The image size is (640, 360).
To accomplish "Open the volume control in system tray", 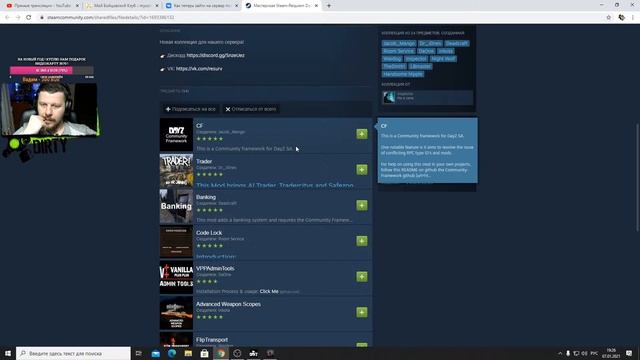I will pyautogui.click(x=584, y=353).
